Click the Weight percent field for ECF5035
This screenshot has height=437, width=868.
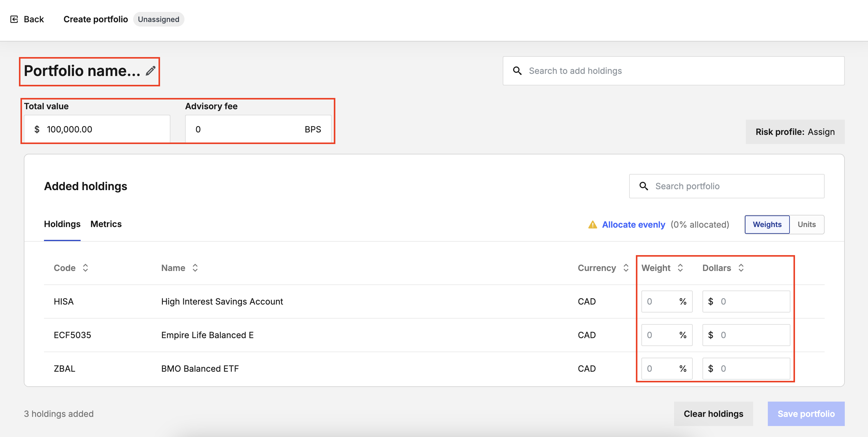667,335
